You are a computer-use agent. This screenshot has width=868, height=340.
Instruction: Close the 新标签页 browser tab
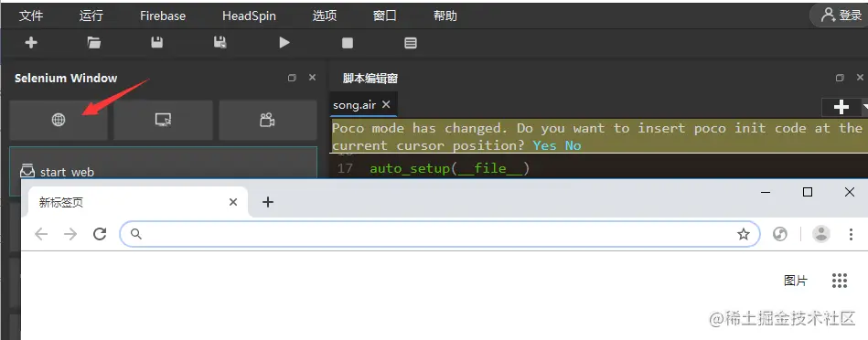click(x=233, y=202)
